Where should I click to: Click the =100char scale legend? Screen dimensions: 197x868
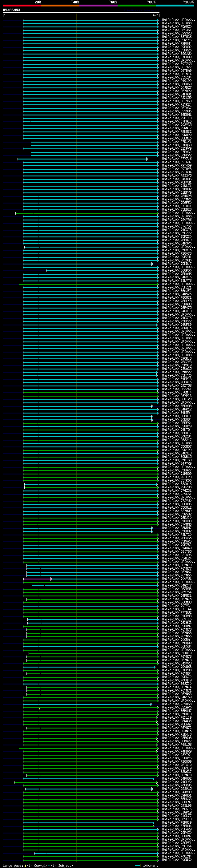[146, 865]
